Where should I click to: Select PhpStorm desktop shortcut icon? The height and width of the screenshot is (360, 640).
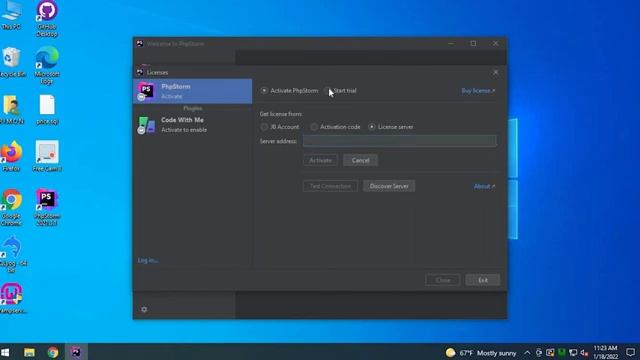point(47,207)
